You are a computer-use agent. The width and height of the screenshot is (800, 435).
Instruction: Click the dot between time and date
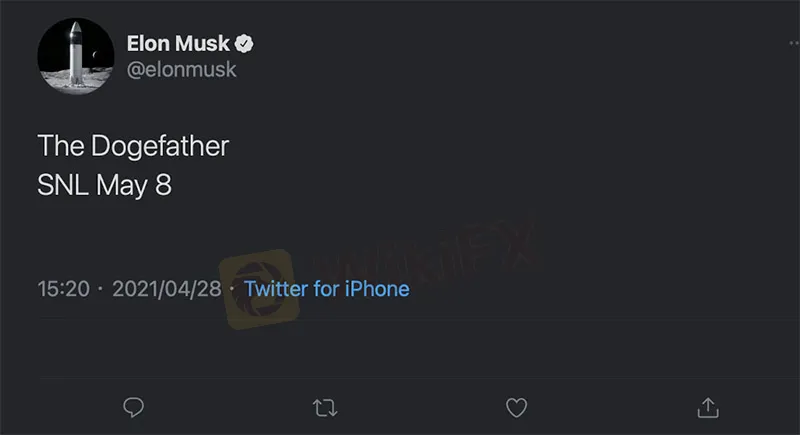pyautogui.click(x=101, y=288)
